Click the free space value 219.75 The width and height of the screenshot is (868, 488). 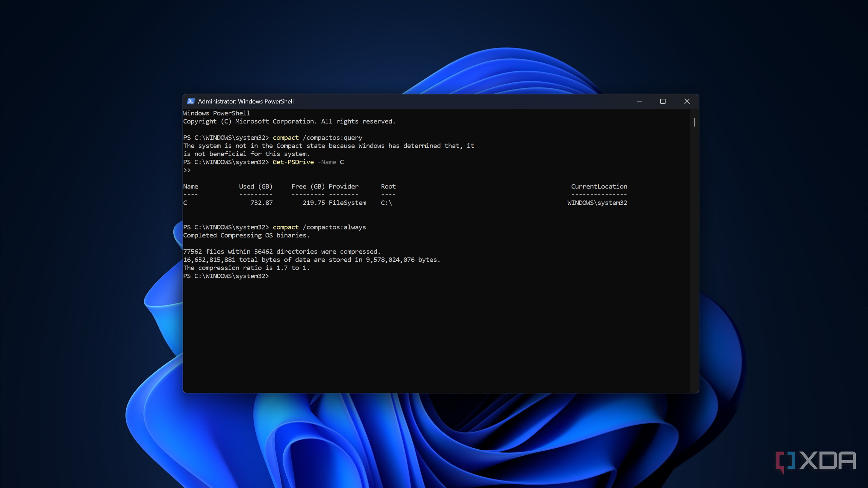[314, 203]
